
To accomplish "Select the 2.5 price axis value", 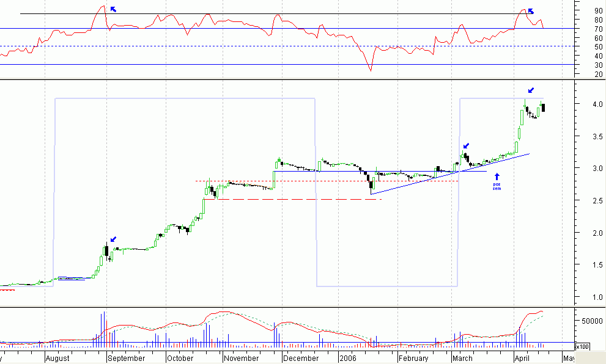I will [x=597, y=201].
